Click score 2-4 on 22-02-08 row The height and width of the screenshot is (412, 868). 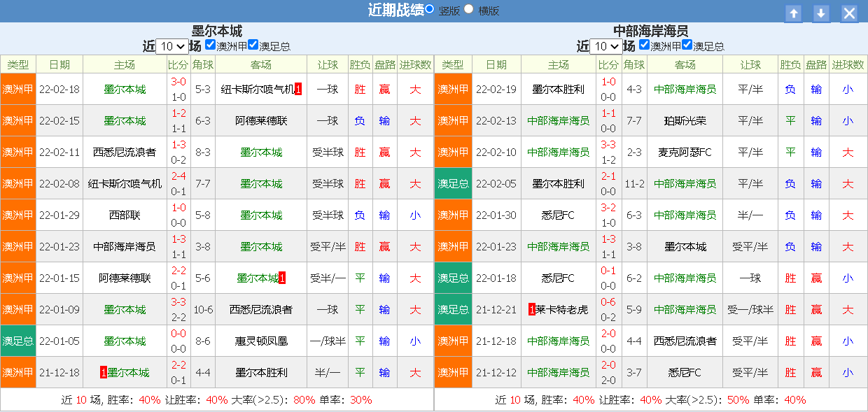pyautogui.click(x=178, y=176)
